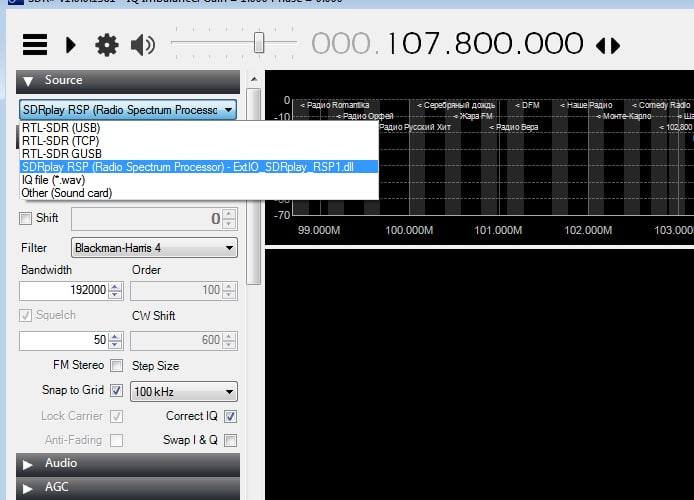
Task: Select Other (Sound card) source
Action: tap(199, 193)
